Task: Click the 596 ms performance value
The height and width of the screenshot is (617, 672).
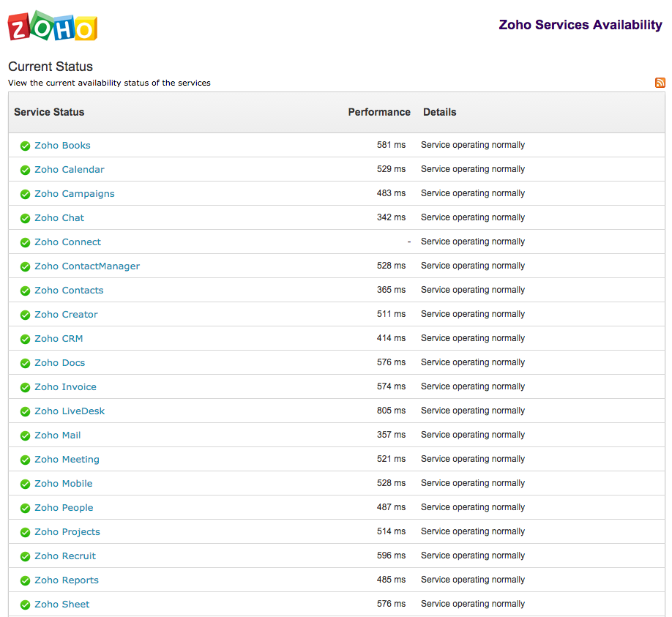Action: point(392,556)
